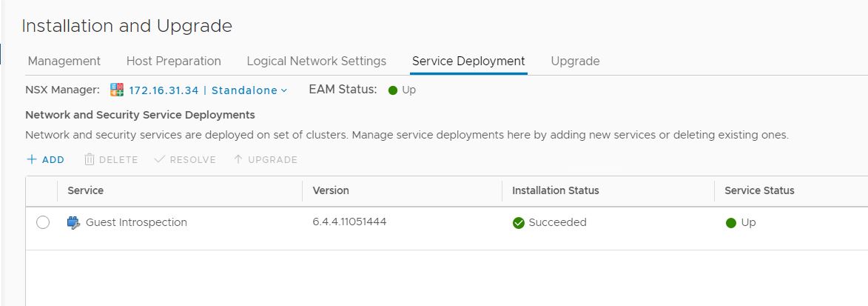
Task: Select the Guest Introspection radio button
Action: click(x=43, y=222)
